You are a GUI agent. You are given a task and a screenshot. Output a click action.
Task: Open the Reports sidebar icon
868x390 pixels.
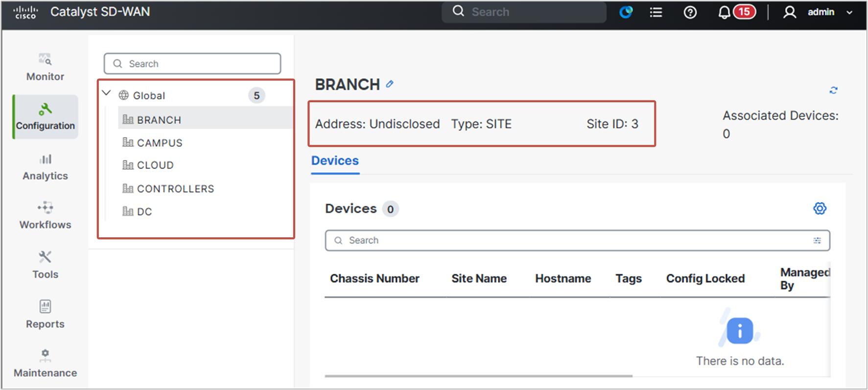45,306
